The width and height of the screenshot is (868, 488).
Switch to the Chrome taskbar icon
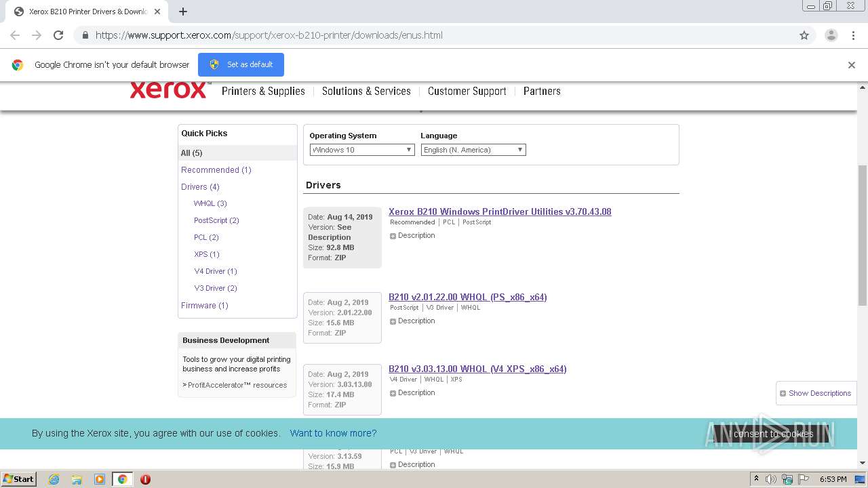click(123, 479)
